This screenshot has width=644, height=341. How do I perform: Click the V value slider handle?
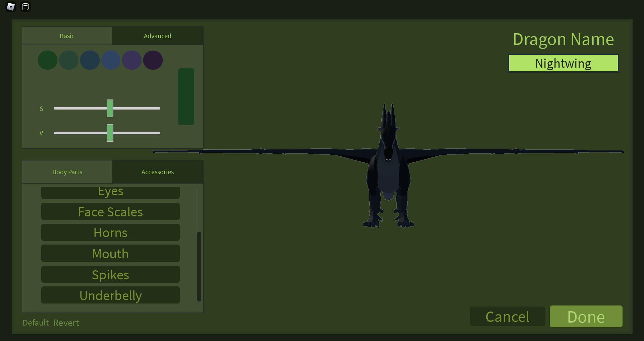[x=110, y=133]
